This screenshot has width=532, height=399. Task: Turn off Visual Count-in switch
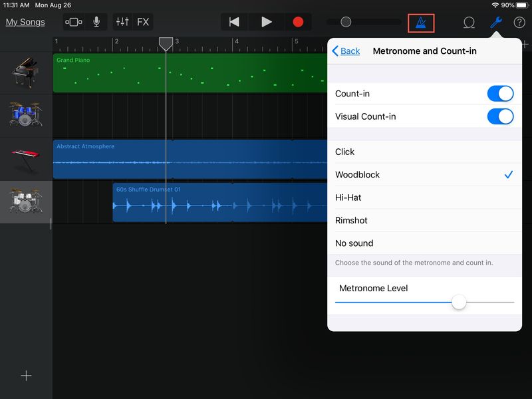click(500, 116)
